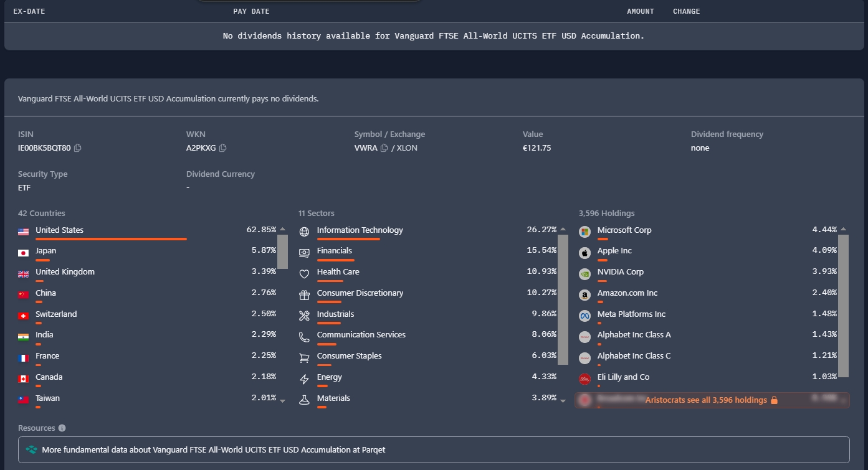Viewport: 868px width, 470px height.
Task: Click the Resources info icon
Action: click(62, 428)
